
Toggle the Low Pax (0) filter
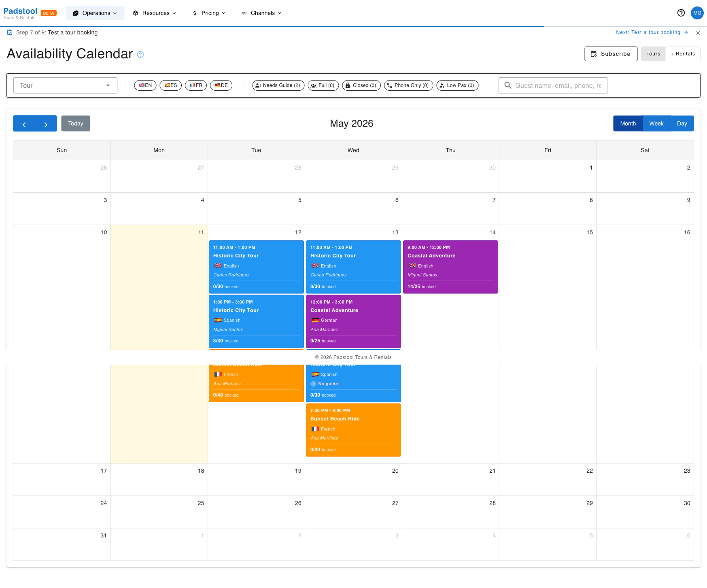(x=457, y=85)
